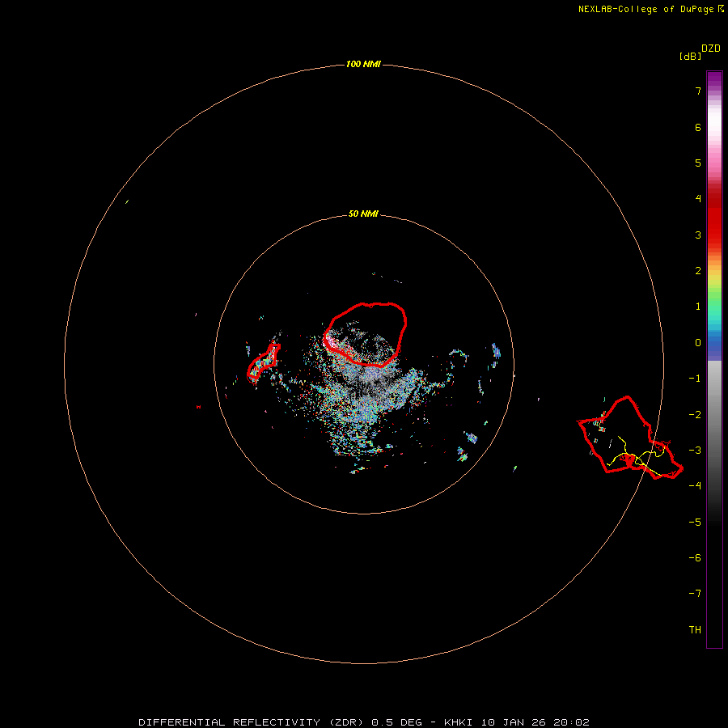Screen dimensions: 728x728
Task: Click the TH label at the scale bottom
Action: point(695,629)
